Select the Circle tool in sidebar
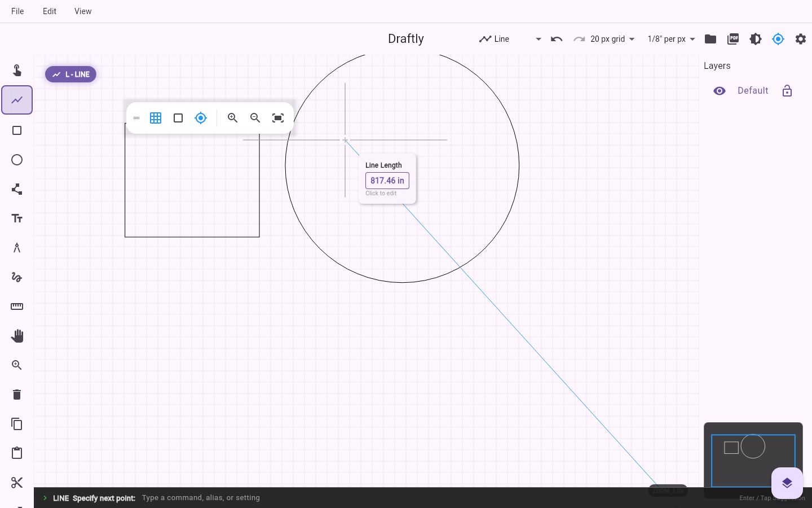 [17, 160]
